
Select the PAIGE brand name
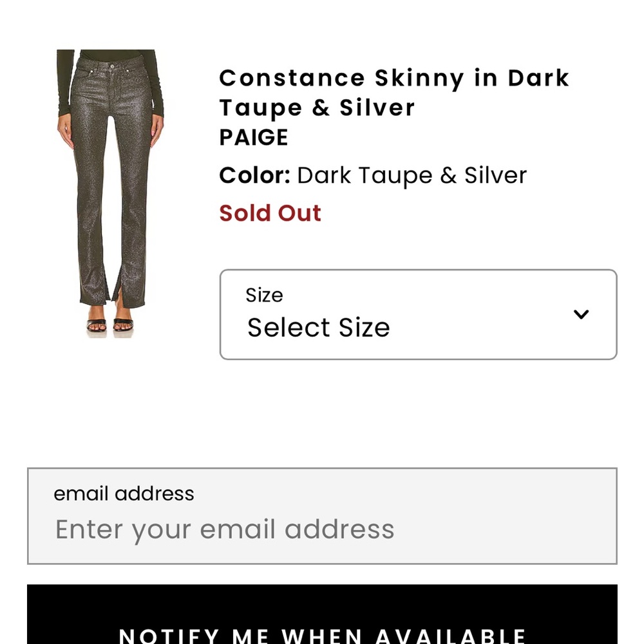tap(252, 137)
